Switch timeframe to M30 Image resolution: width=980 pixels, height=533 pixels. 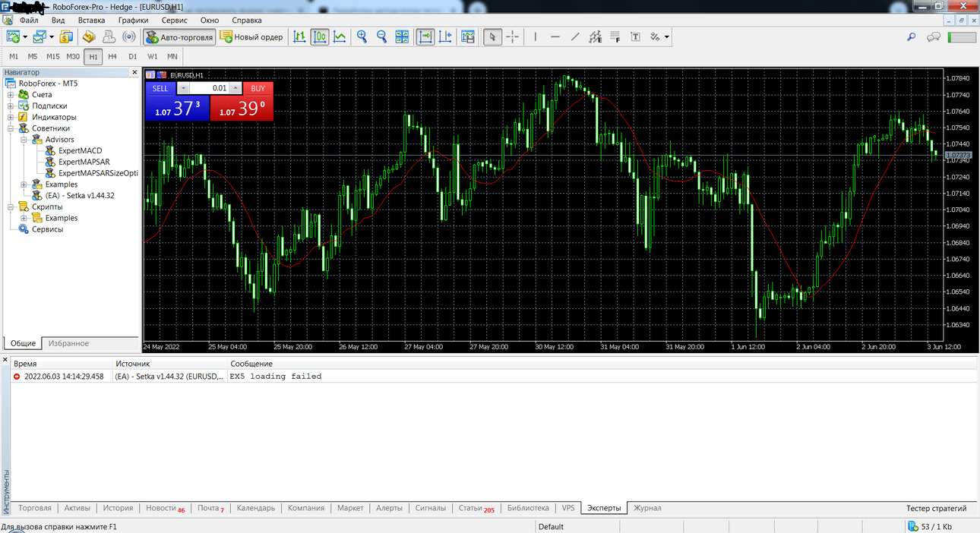[x=73, y=56]
